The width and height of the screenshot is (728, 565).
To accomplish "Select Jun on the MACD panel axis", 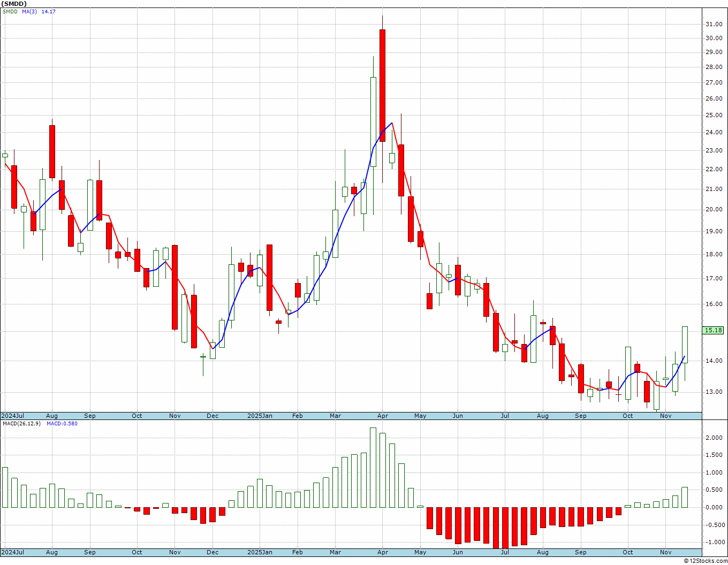I will [x=458, y=552].
